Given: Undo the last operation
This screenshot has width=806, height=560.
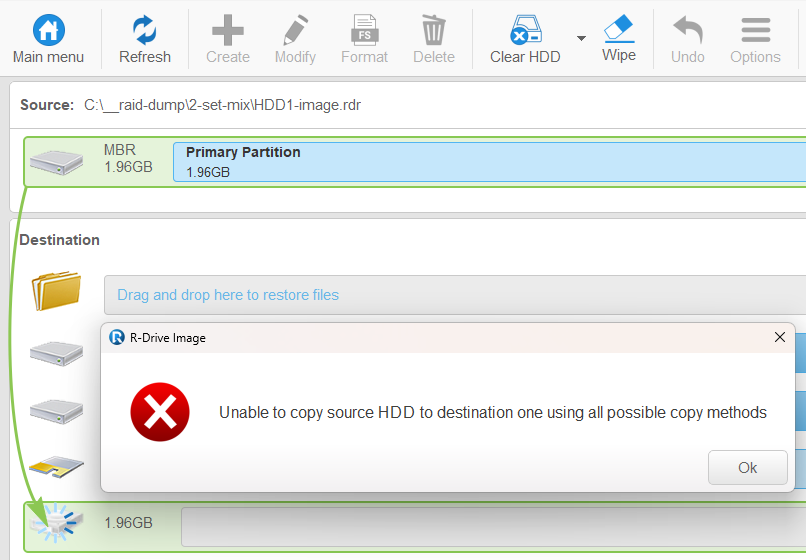Looking at the screenshot, I should tap(688, 30).
